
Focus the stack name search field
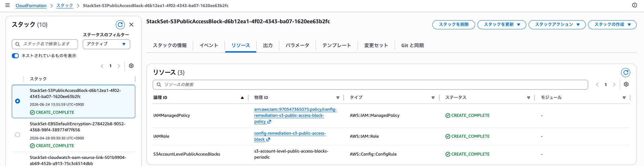45,44
